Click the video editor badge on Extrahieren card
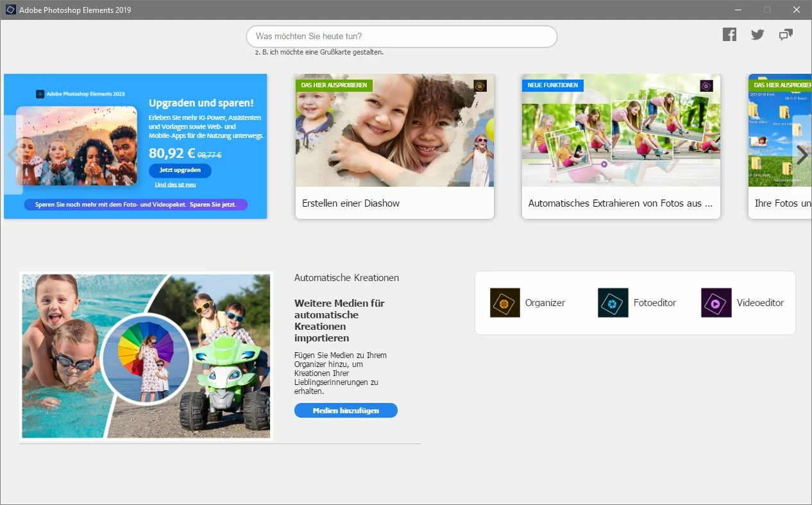This screenshot has width=812, height=505. tap(706, 86)
